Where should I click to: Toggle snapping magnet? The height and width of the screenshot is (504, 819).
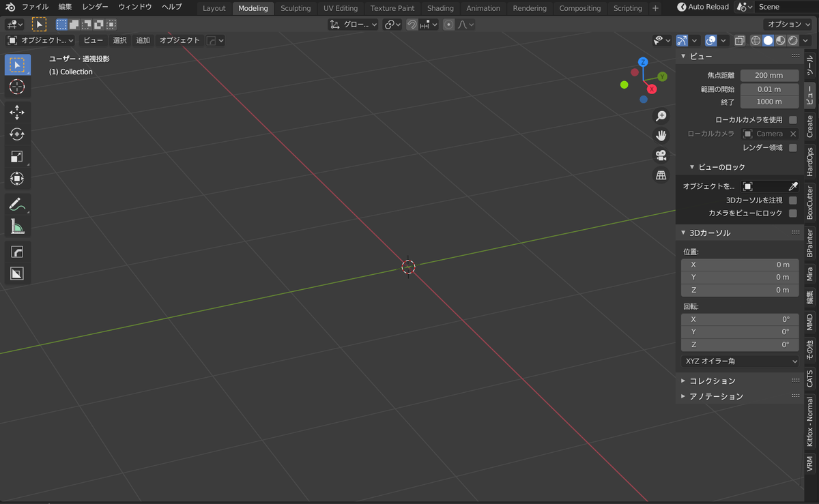point(412,25)
